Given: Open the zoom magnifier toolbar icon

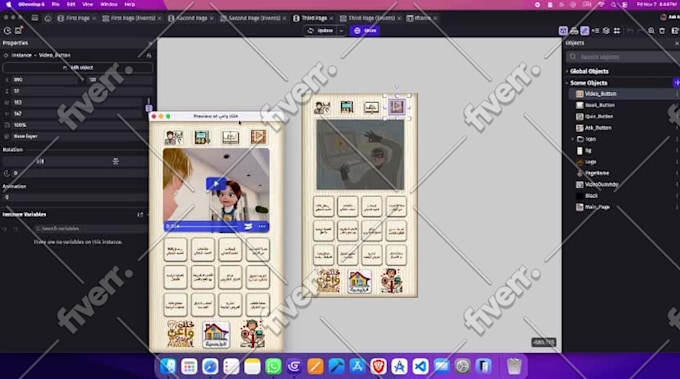Looking at the screenshot, I should tap(651, 31).
